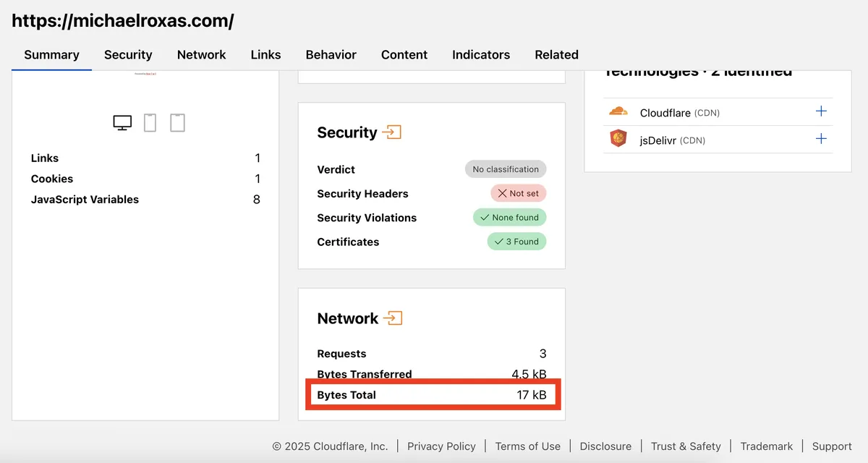868x463 pixels.
Task: Click the Trust & Safety link
Action: (686, 446)
